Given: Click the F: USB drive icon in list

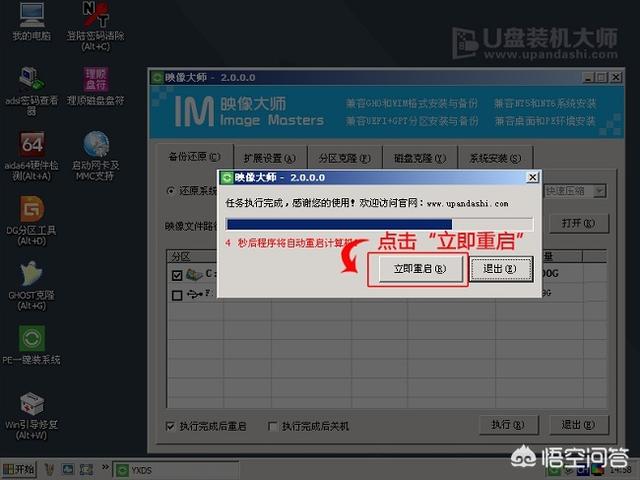Looking at the screenshot, I should pos(195,294).
